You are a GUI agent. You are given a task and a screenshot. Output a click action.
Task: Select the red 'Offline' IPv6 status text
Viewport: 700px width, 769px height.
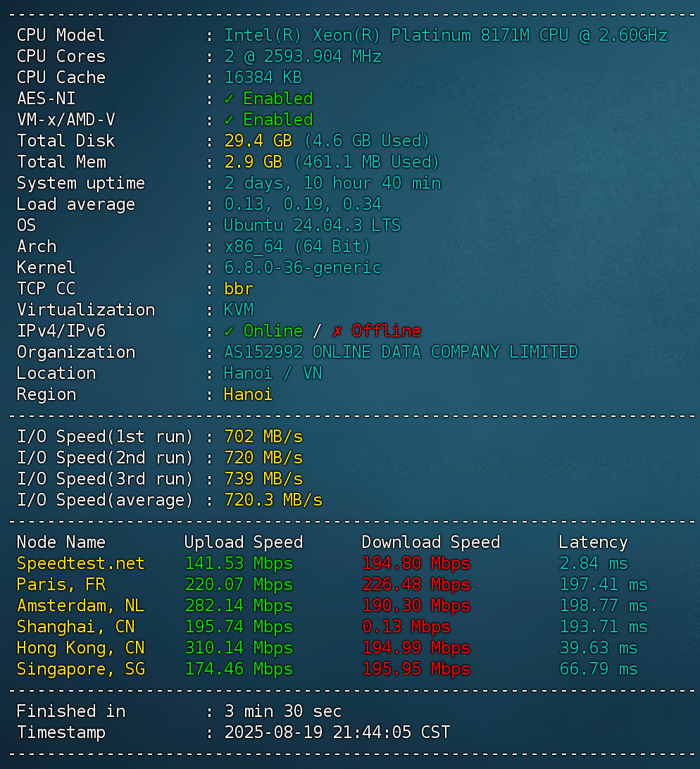point(387,331)
